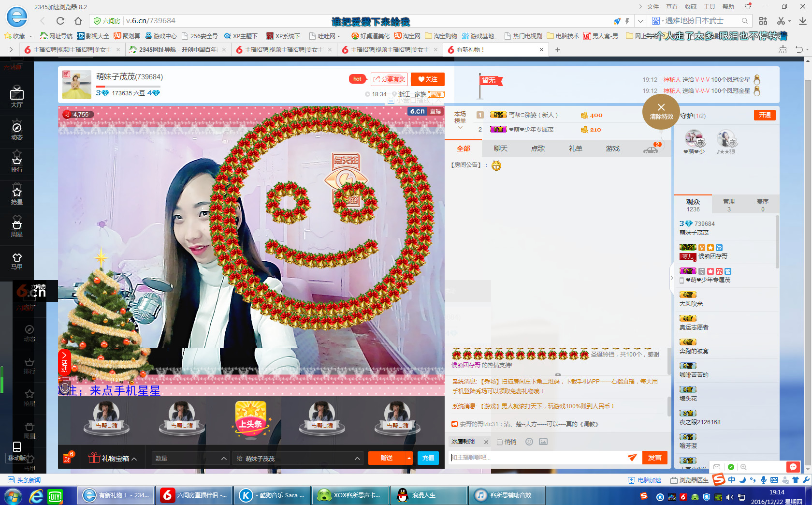Switch to the 全部 chat tab

point(463,149)
